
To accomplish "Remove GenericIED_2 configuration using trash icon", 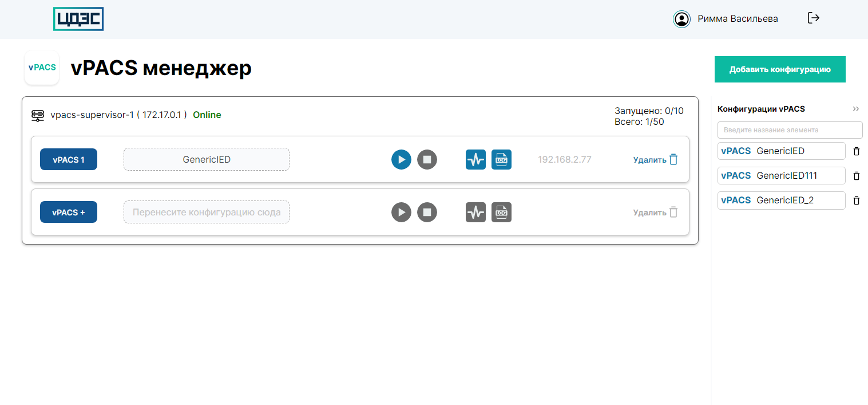I will 856,200.
